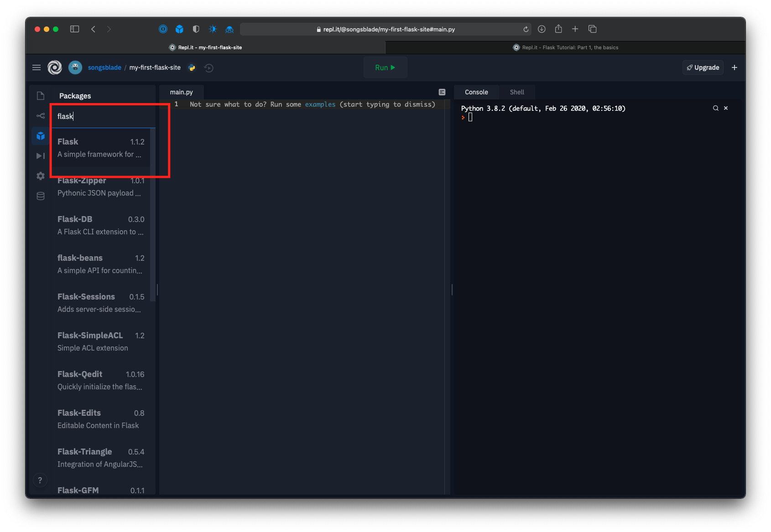Click the help question mark icon
The width and height of the screenshot is (771, 532).
[40, 480]
